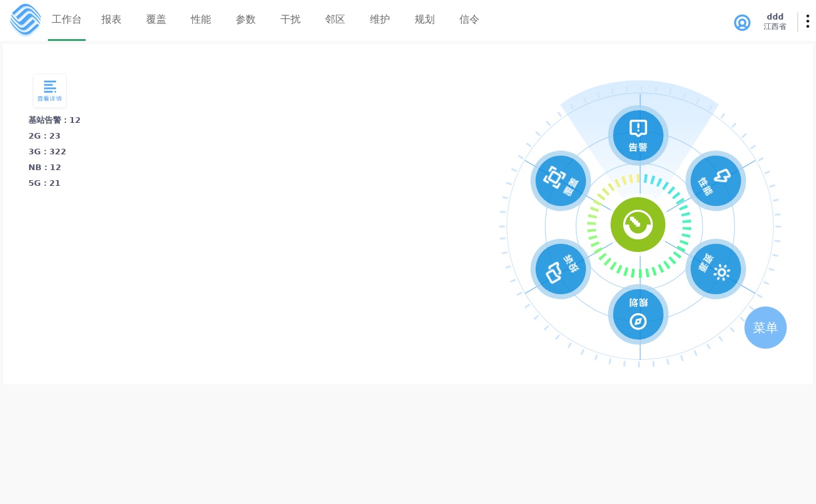
Task: Open the 性能 lightning circle in radial menu
Action: 716,181
